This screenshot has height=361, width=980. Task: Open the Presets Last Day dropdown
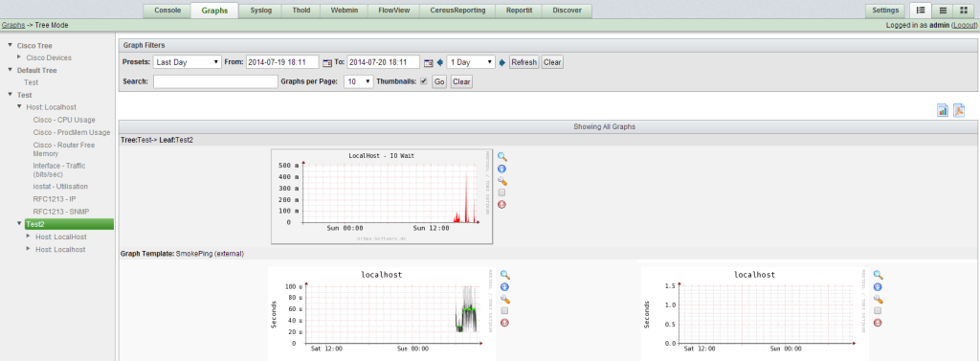pos(188,62)
